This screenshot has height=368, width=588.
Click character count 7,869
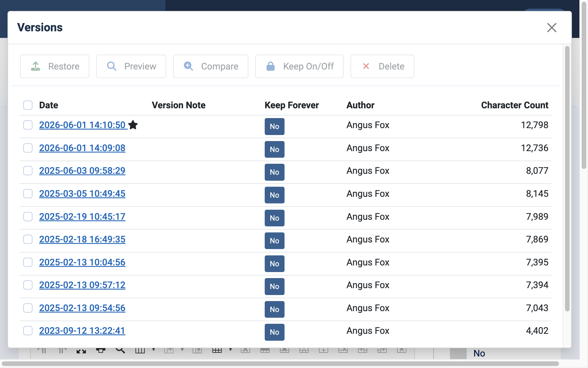537,239
